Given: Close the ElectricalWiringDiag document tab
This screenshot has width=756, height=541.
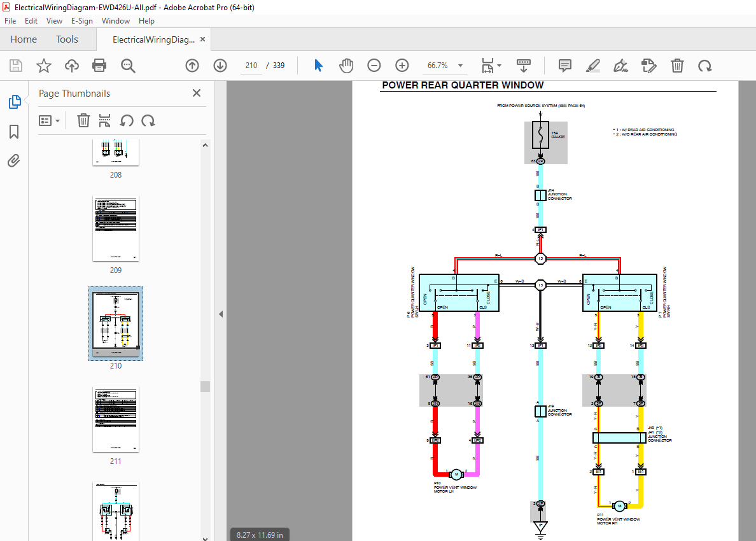Looking at the screenshot, I should tap(202, 39).
